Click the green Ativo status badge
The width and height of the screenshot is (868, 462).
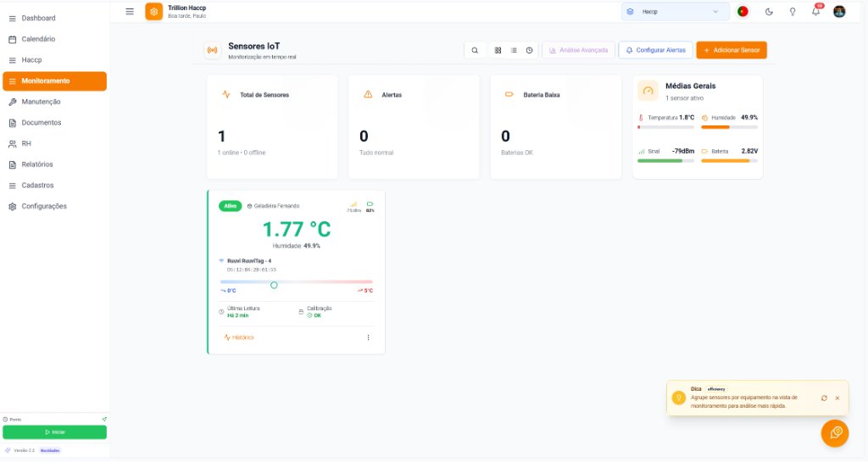pos(231,206)
